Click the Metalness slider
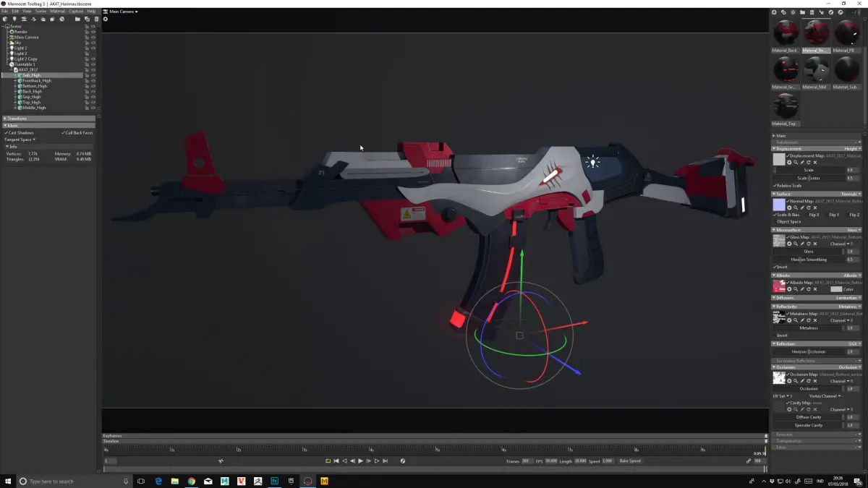The width and height of the screenshot is (868, 488). [x=809, y=328]
